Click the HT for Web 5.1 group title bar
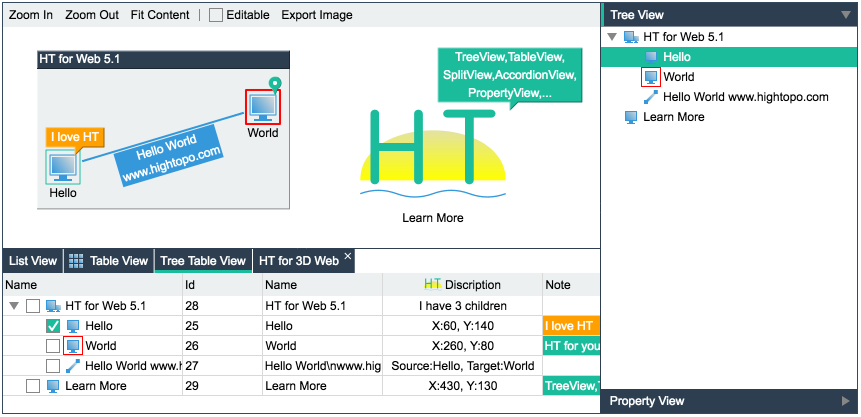 coord(163,59)
